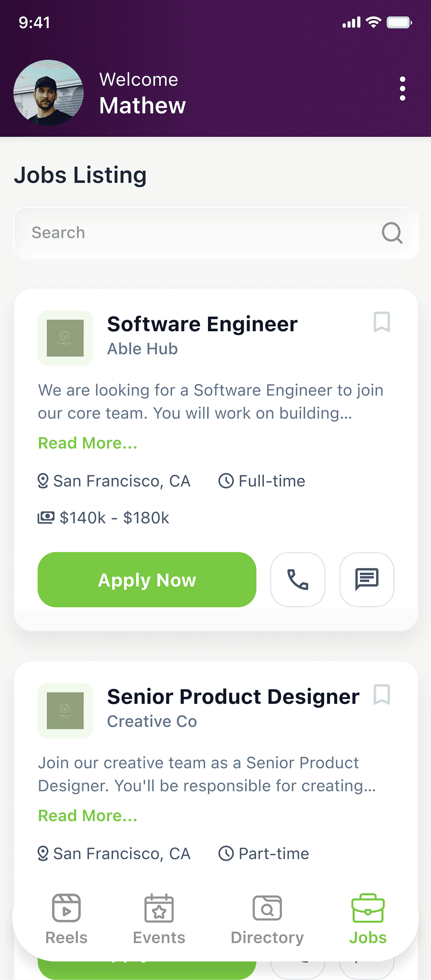Switch to the Events tab
The width and height of the screenshot is (431, 980).
159,919
